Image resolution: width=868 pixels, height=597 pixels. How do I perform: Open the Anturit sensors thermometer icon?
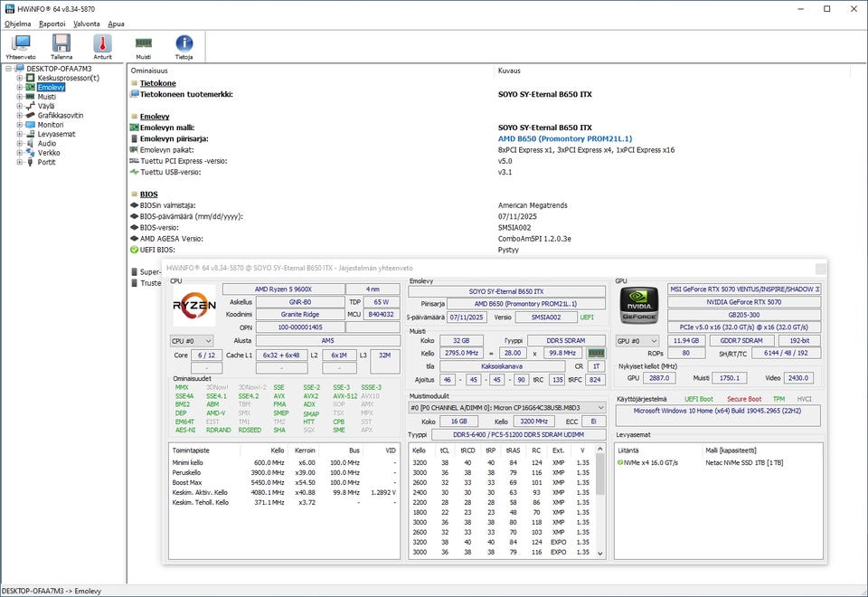coord(102,43)
